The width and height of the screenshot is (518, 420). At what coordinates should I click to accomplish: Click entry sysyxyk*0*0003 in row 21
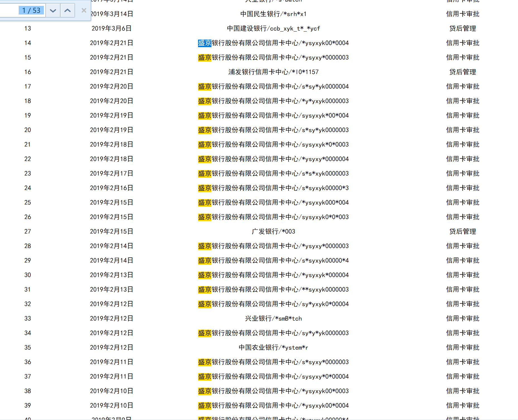point(273,144)
